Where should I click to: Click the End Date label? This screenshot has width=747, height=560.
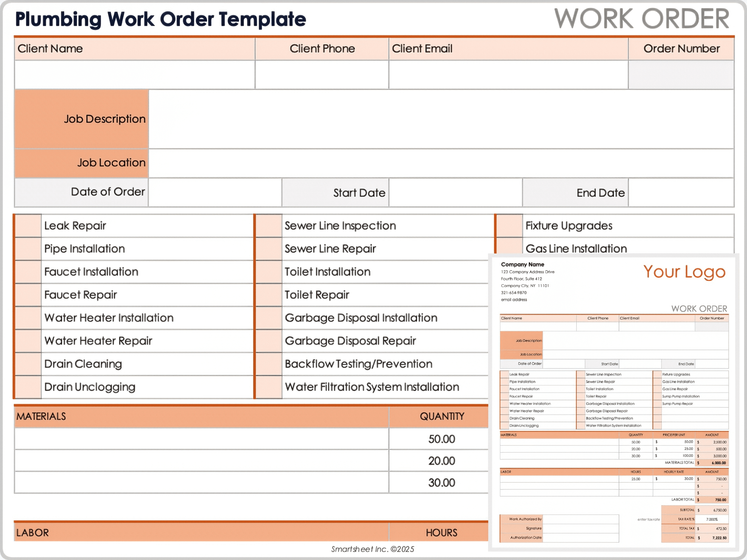pyautogui.click(x=575, y=193)
